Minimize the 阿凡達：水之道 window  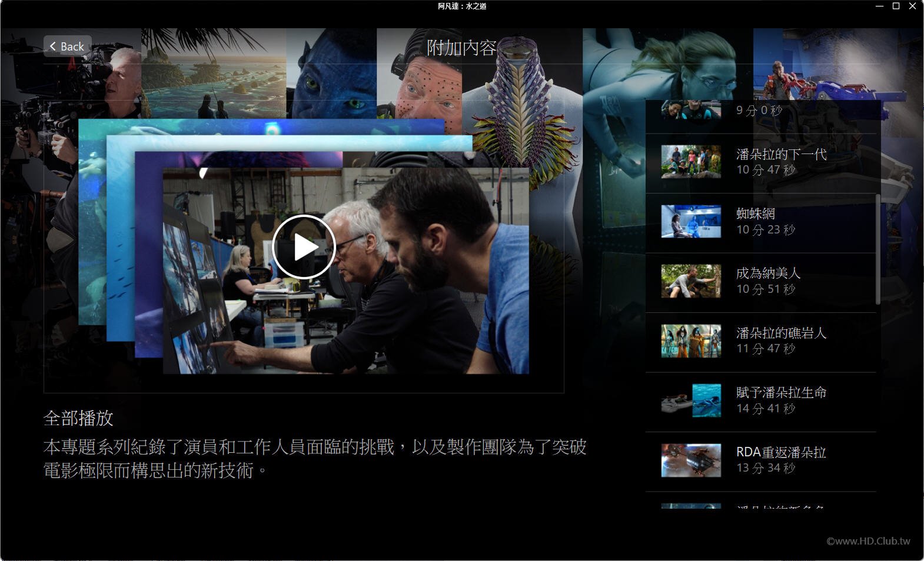[x=879, y=6]
